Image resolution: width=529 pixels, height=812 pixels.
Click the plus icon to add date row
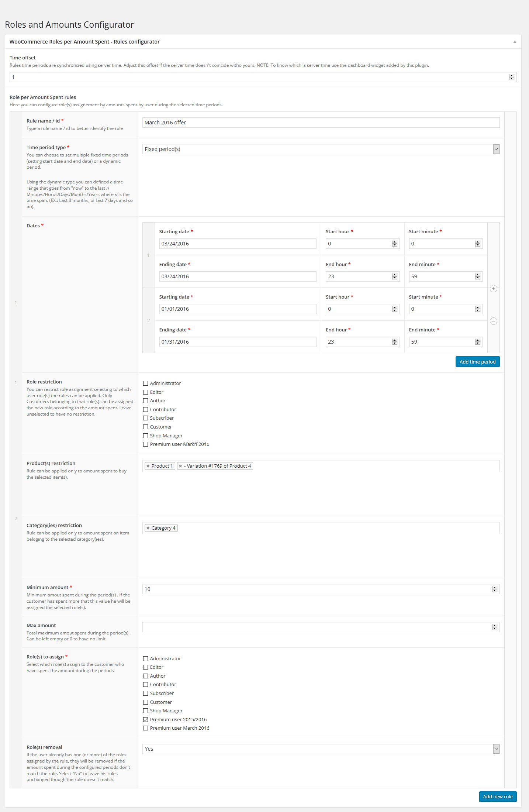point(494,289)
